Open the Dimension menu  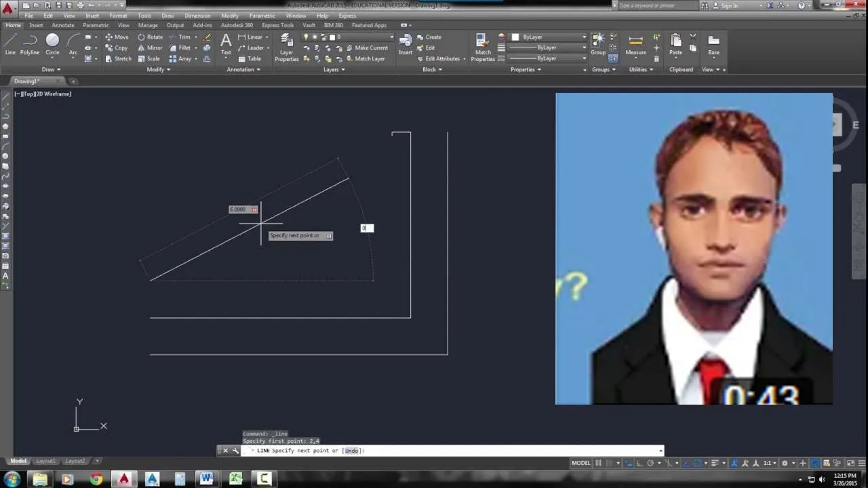[x=197, y=16]
